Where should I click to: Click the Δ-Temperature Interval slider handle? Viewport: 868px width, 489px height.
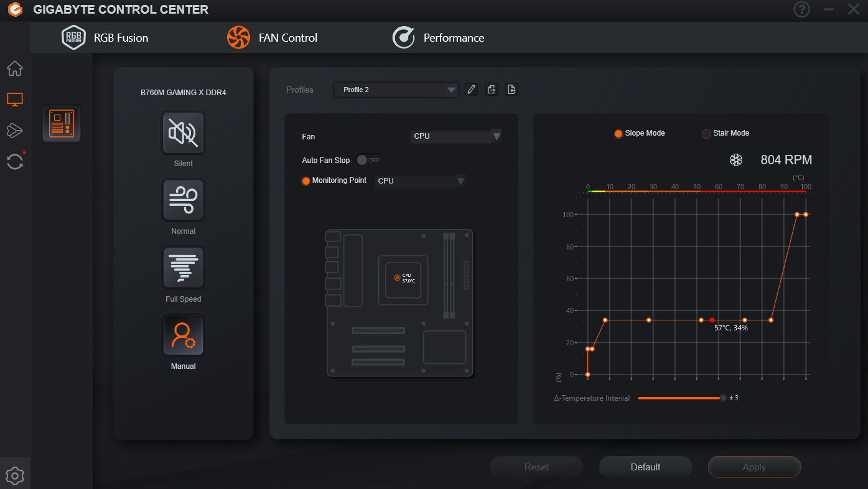pos(722,398)
